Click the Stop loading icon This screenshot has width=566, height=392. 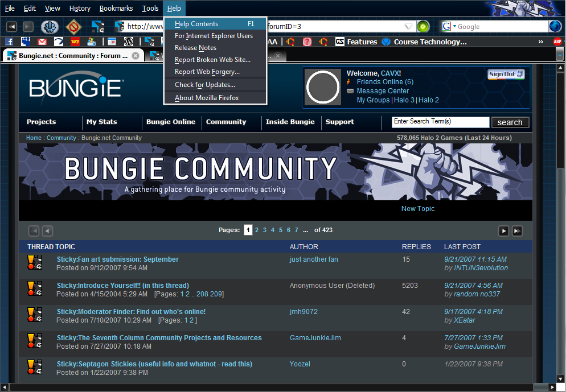tap(73, 27)
